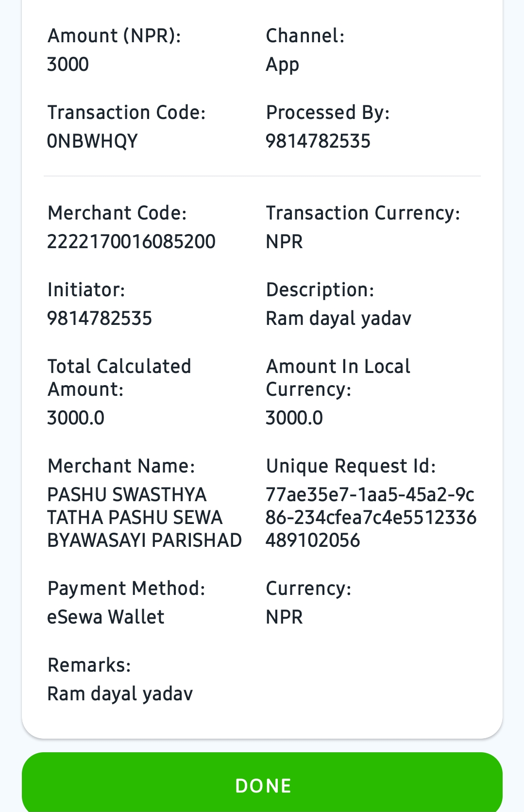
Task: Tap the Amount (NPR) value 3000
Action: click(68, 65)
